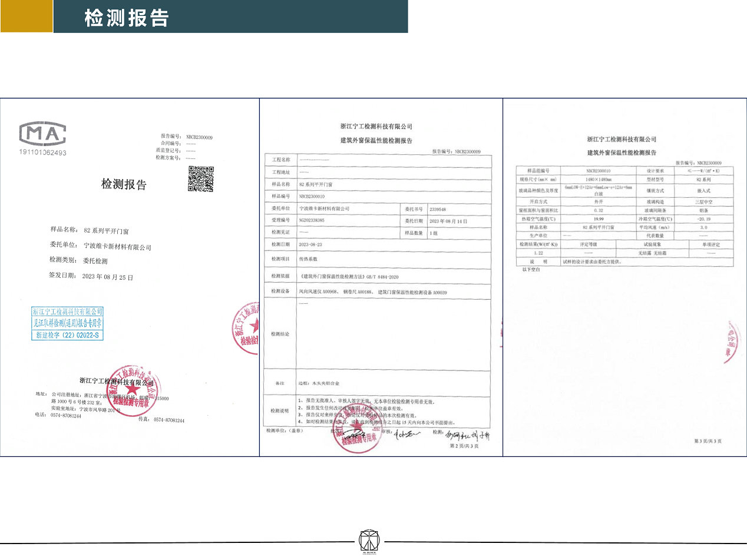This screenshot has width=747, height=560.
Task: Click the 委托日期 value 2023年08月14日
Action: [448, 221]
